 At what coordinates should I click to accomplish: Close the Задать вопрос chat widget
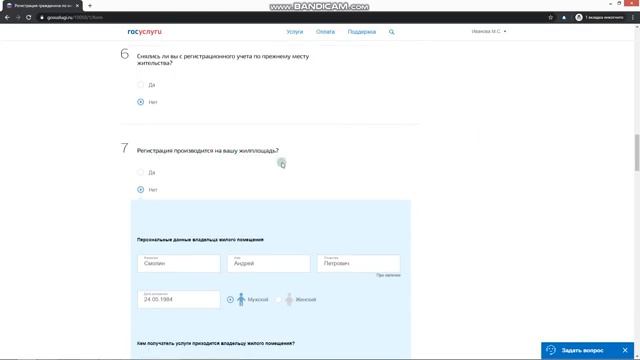(625, 350)
